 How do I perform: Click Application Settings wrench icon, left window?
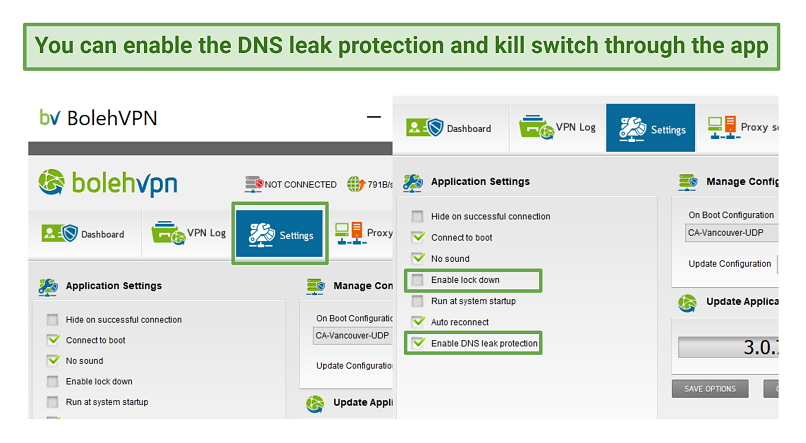pos(48,287)
